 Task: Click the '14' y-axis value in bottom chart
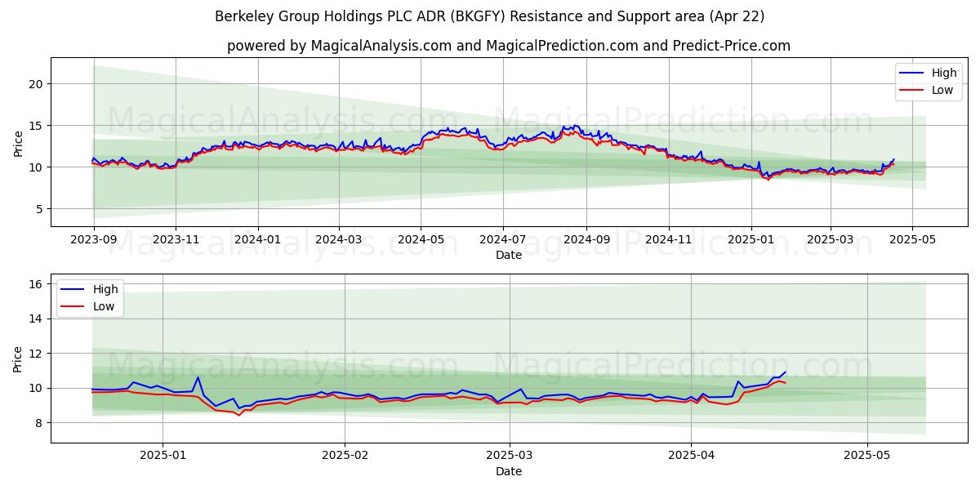click(x=37, y=318)
